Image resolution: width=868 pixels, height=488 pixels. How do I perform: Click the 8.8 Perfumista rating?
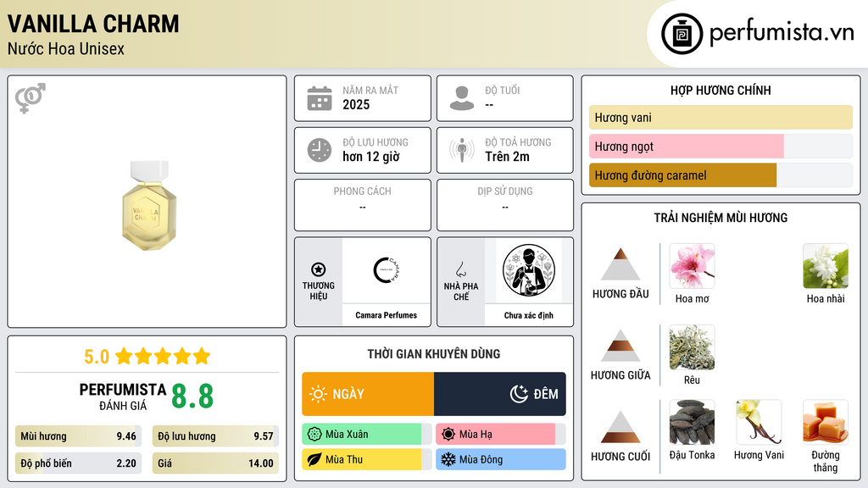click(192, 396)
